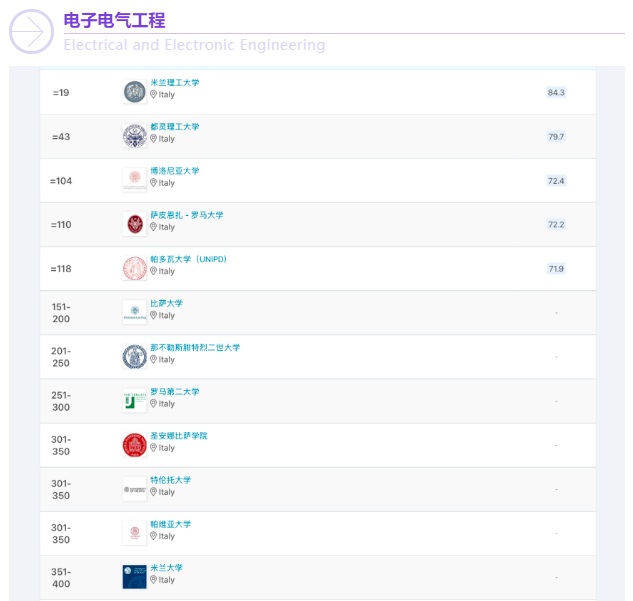This screenshot has height=601, width=633.
Task: Click the 特伦托大学 logo
Action: pyautogui.click(x=134, y=489)
